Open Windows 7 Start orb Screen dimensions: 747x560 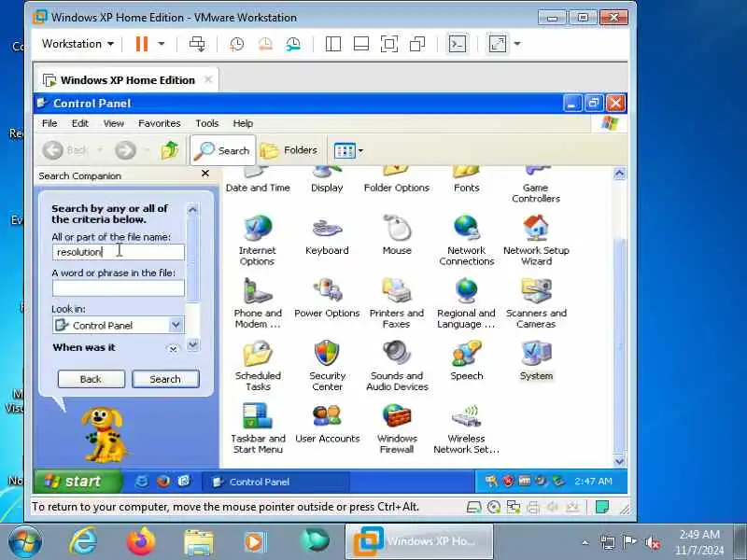pyautogui.click(x=25, y=542)
